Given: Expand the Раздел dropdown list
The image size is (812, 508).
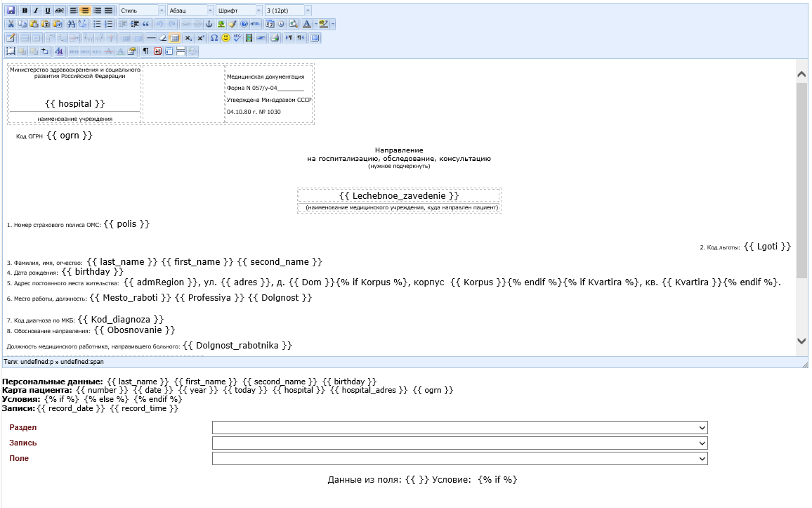Looking at the screenshot, I should [460, 427].
